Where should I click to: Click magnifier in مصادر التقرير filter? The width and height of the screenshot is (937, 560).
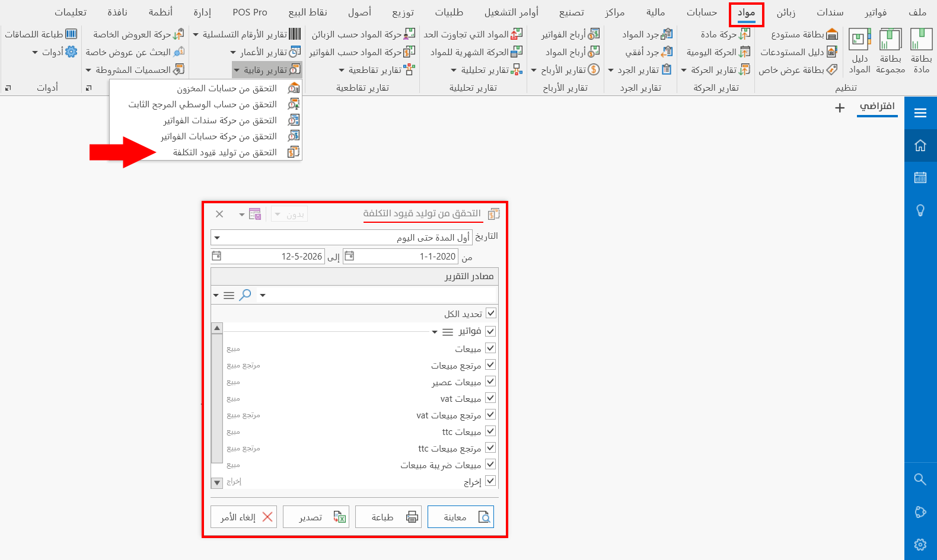[x=245, y=295]
